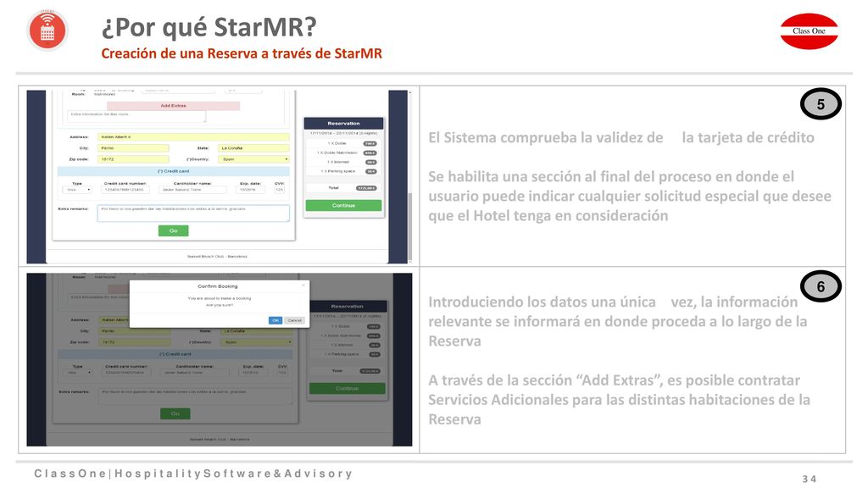Click the Extra remarks textarea, step 5 screenshot
Image resolution: width=868 pixels, height=488 pixels.
point(193,213)
